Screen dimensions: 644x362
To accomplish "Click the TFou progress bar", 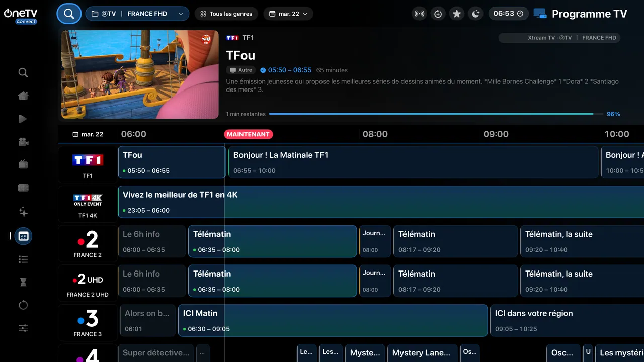I will coord(436,114).
